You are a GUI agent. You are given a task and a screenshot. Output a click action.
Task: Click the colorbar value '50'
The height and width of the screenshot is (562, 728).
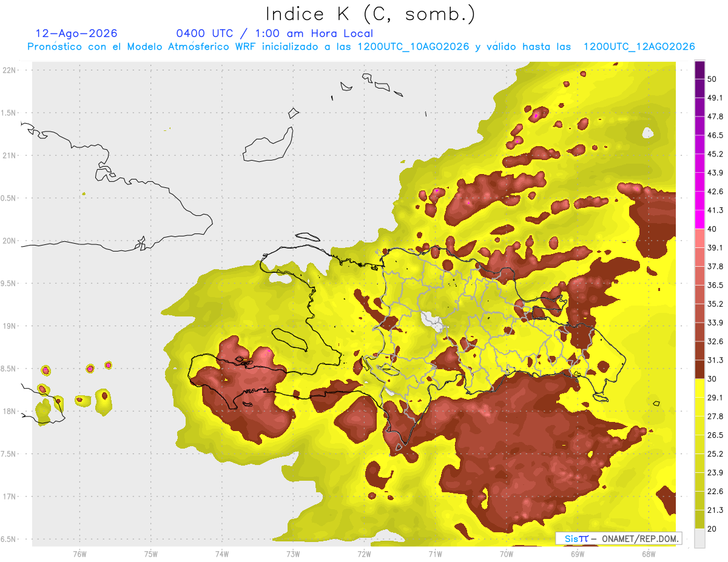click(712, 79)
